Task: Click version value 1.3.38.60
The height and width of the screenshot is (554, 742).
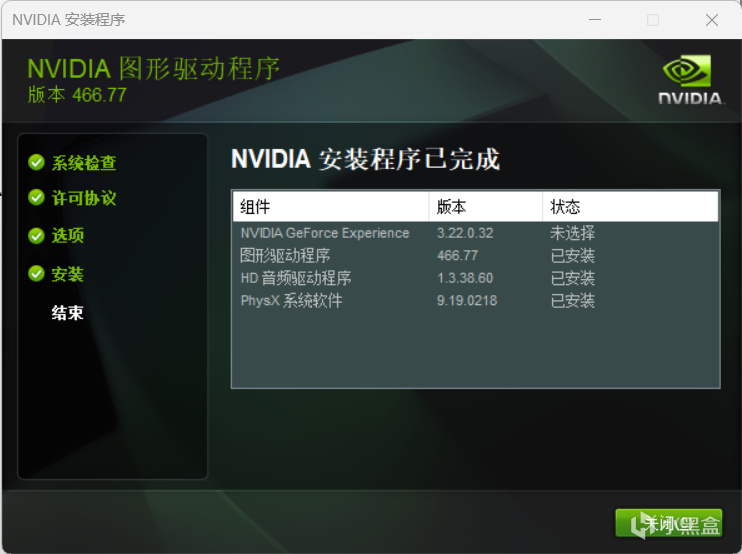Action: (465, 278)
